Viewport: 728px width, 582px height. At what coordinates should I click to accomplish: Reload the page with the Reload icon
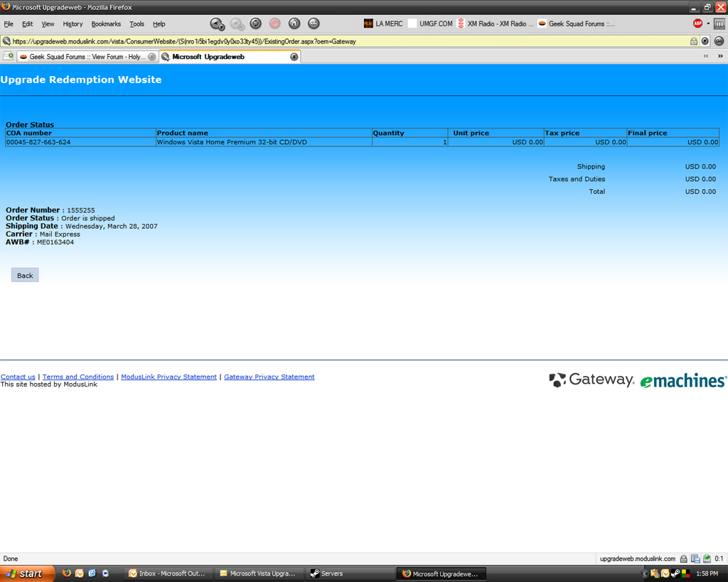[x=256, y=23]
